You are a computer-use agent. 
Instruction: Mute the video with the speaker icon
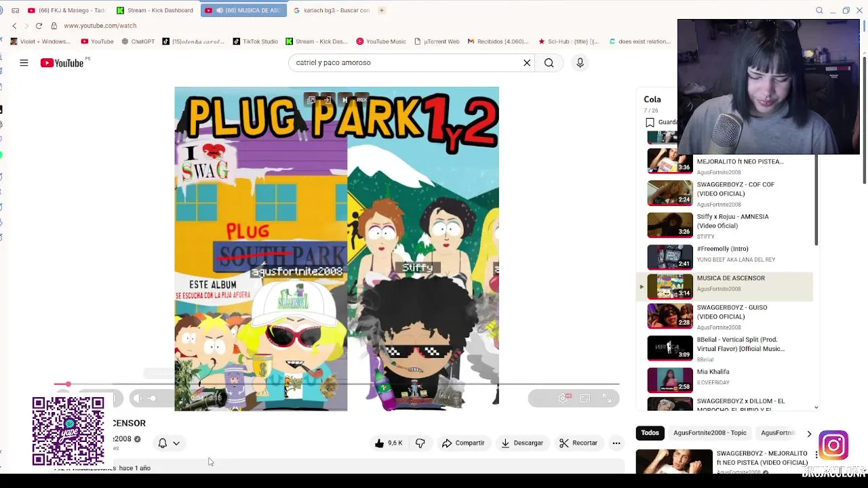138,399
